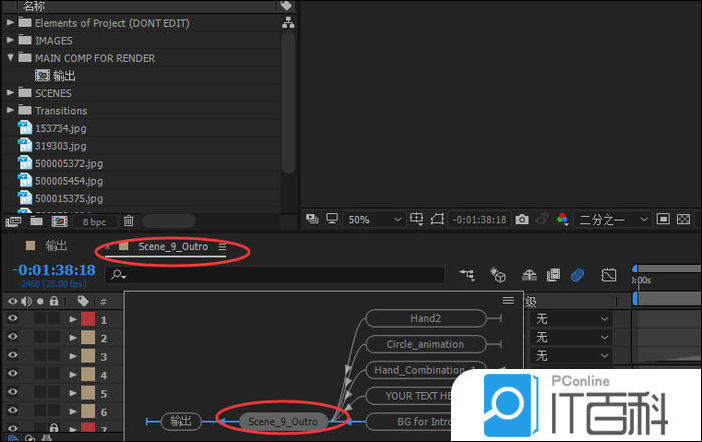Expand the IMAGES folder
Image resolution: width=702 pixels, height=442 pixels.
tap(10, 40)
